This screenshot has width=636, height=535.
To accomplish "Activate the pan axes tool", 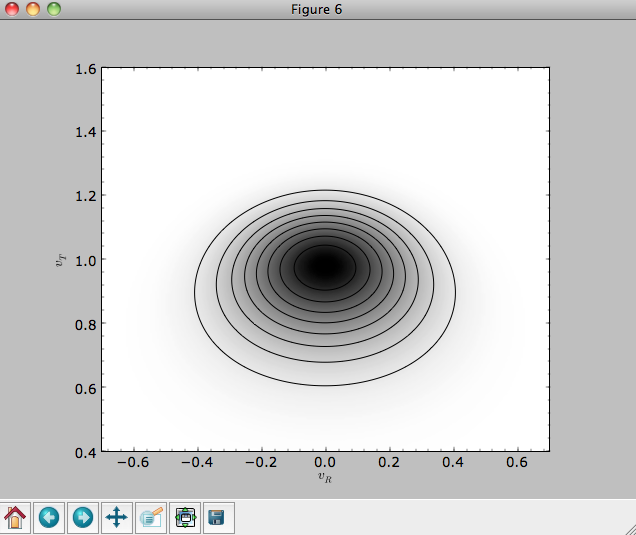I will click(x=117, y=518).
